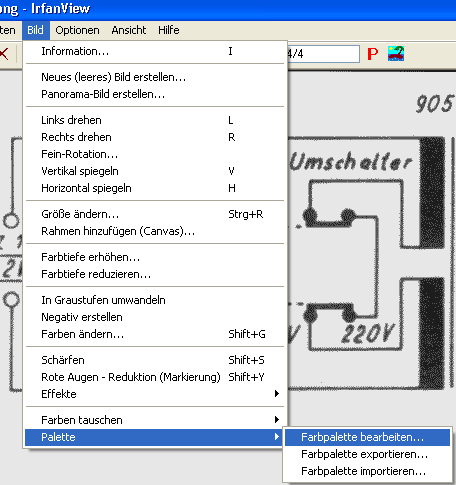Image resolution: width=456 pixels, height=485 pixels.
Task: Click the image counter field showing 4/4
Action: [x=323, y=54]
